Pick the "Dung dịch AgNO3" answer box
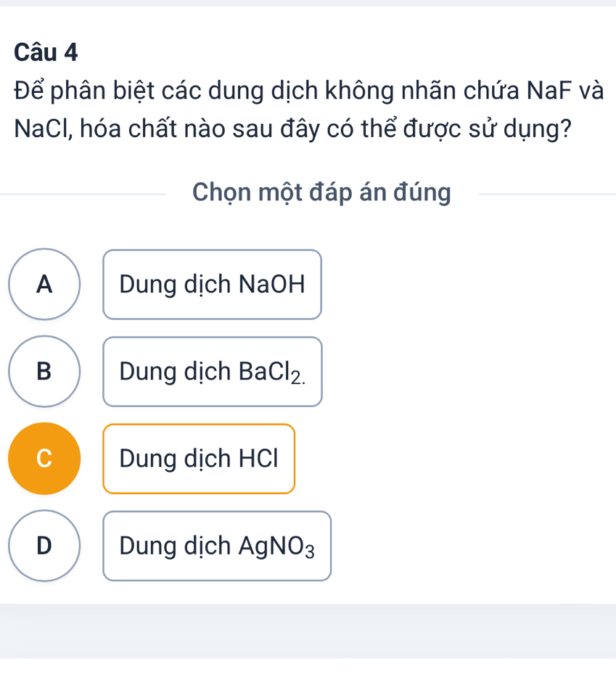The height and width of the screenshot is (675, 616). (x=217, y=546)
